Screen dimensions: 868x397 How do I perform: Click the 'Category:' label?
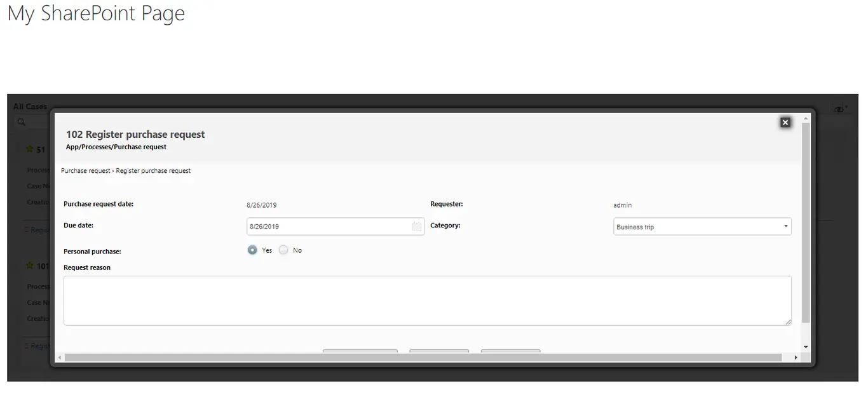[445, 225]
